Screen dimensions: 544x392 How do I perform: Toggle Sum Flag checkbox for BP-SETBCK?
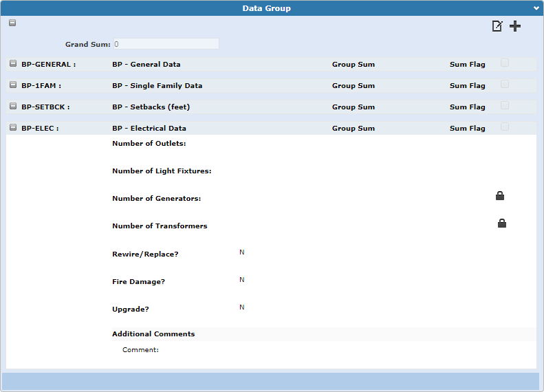505,105
